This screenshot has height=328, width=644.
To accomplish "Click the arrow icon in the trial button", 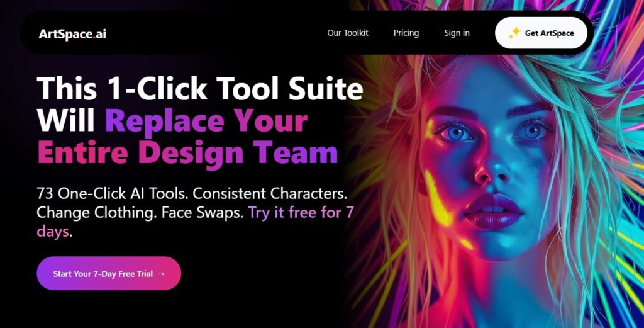I will 161,274.
